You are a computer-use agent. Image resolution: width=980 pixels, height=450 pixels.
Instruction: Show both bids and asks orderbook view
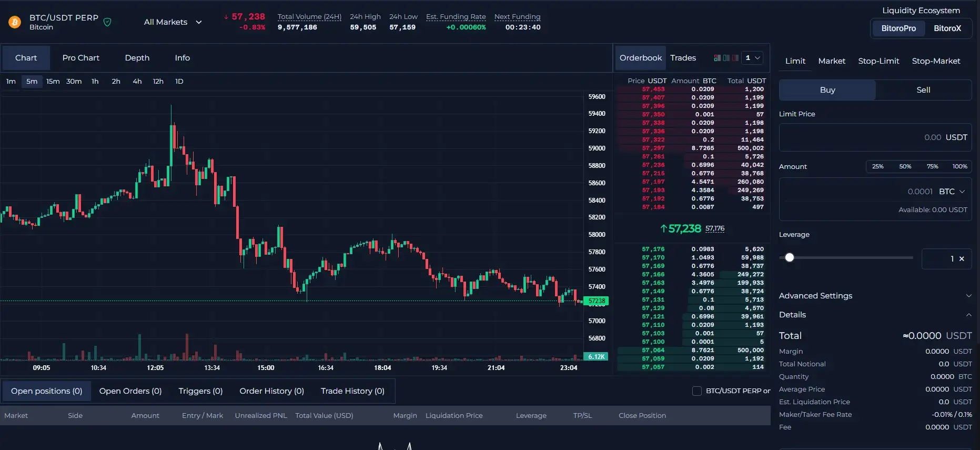tap(717, 58)
